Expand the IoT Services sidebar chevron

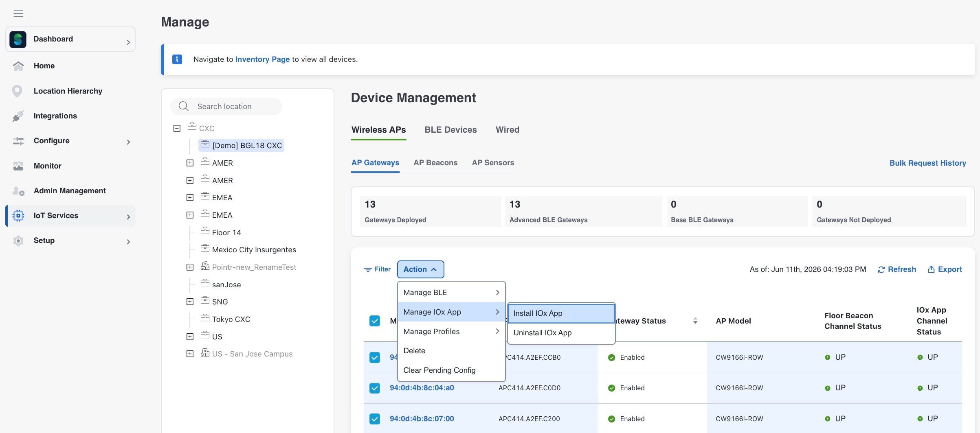point(128,217)
